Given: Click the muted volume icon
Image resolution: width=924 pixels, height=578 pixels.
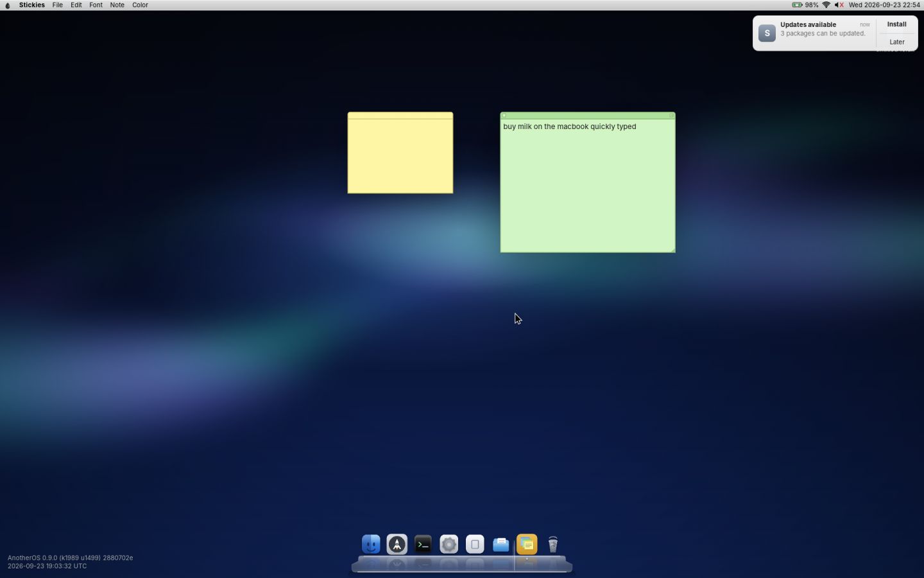Looking at the screenshot, I should click(x=839, y=4).
